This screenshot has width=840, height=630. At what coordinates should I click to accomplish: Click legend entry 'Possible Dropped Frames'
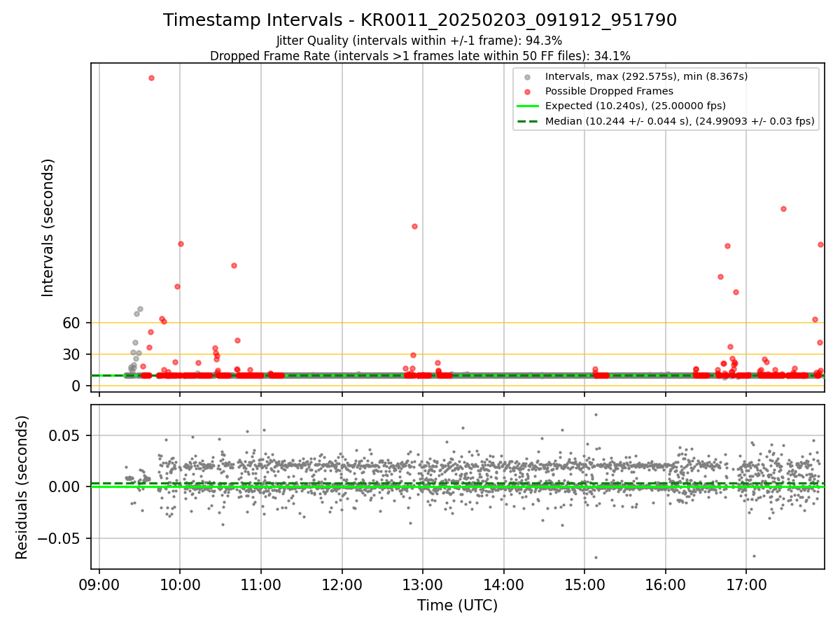pos(609,91)
